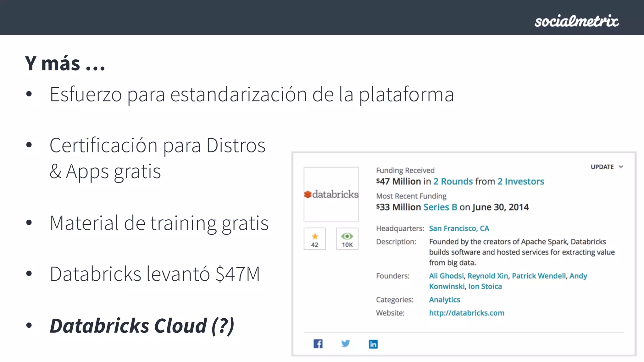Click the 'Website:' label
The height and width of the screenshot is (362, 644).
(390, 313)
